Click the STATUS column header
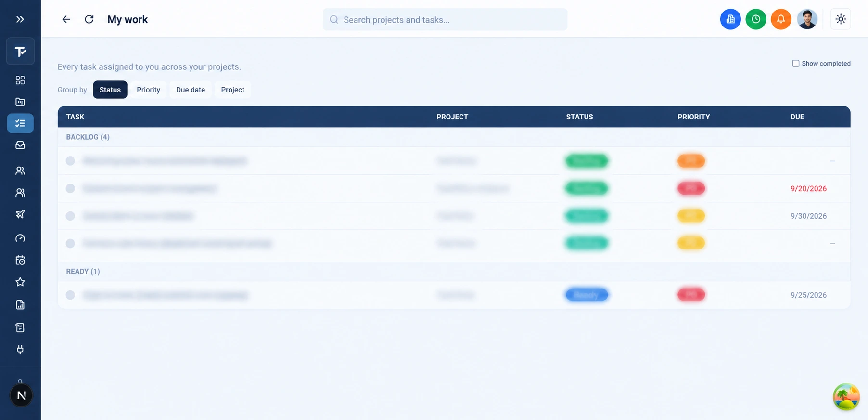 pos(579,117)
